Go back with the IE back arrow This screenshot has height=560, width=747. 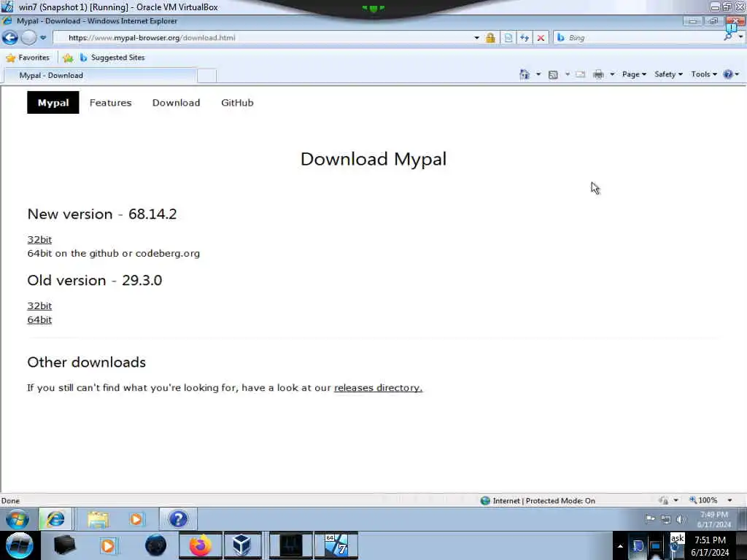pos(10,38)
